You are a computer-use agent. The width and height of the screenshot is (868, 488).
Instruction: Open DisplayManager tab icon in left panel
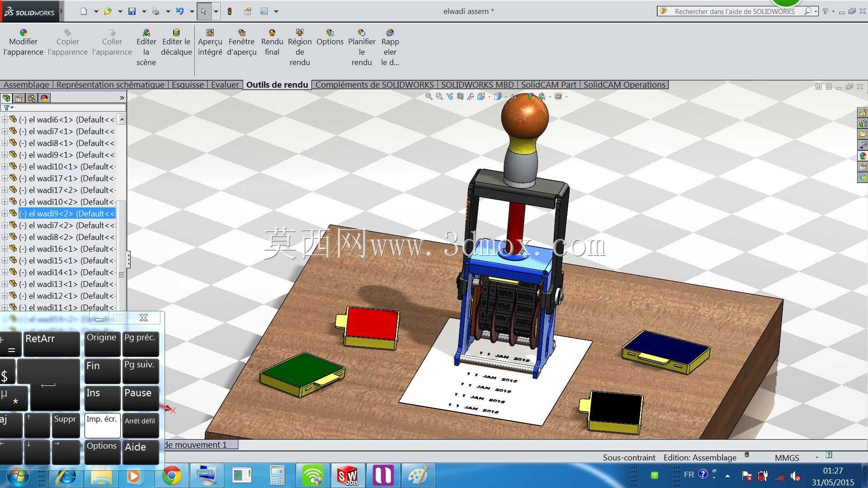[x=44, y=98]
